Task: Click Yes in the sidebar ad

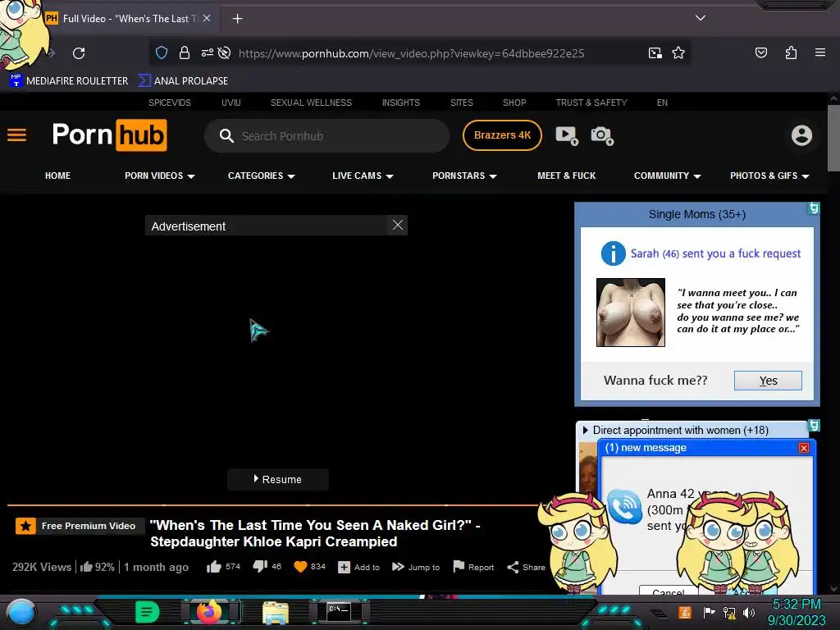Action: point(768,381)
